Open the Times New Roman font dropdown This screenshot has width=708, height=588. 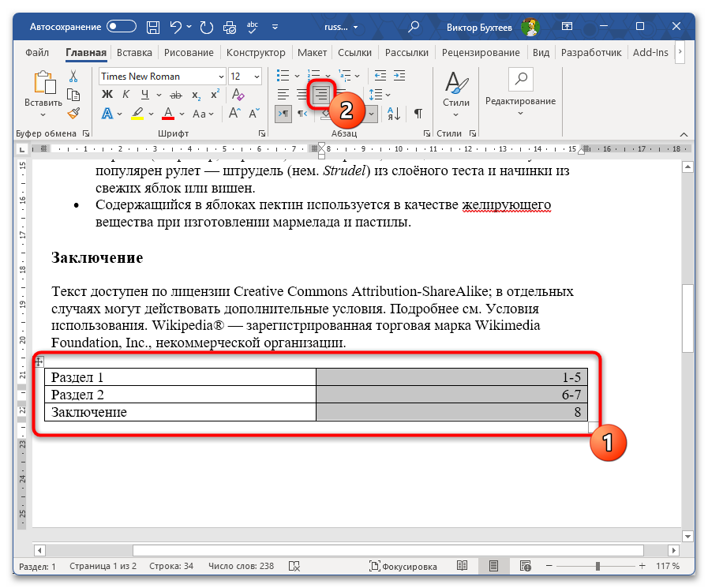[x=221, y=77]
